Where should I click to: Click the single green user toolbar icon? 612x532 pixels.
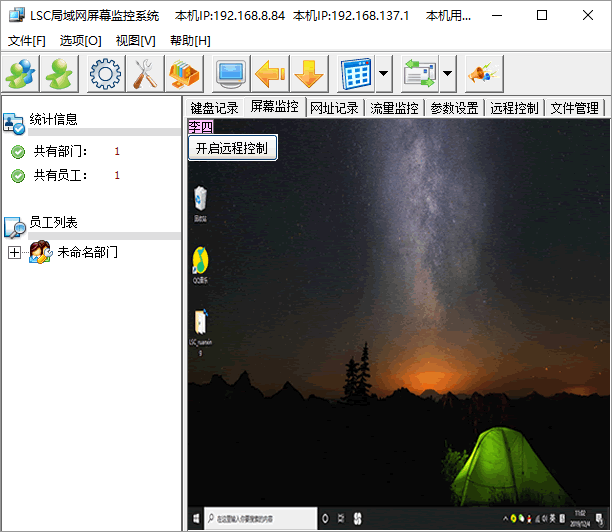click(x=59, y=73)
